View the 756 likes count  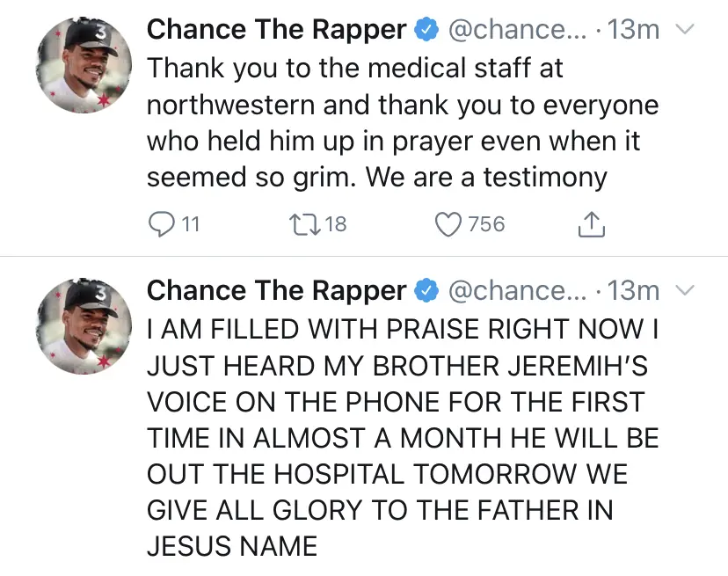click(486, 224)
